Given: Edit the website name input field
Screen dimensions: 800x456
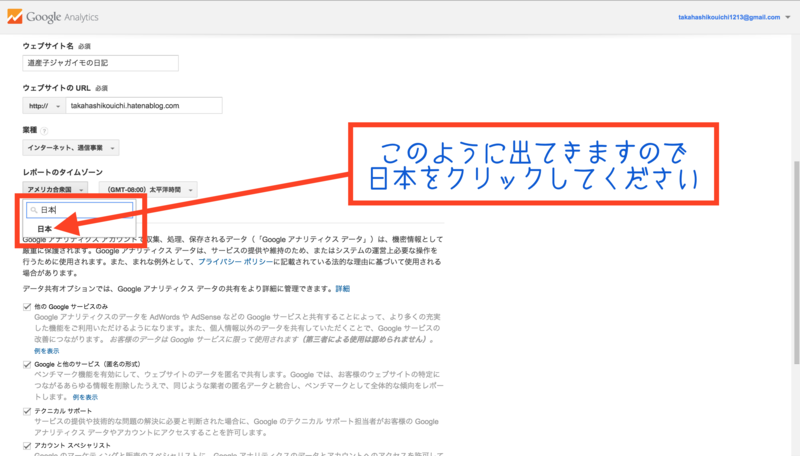Looking at the screenshot, I should click(x=101, y=63).
